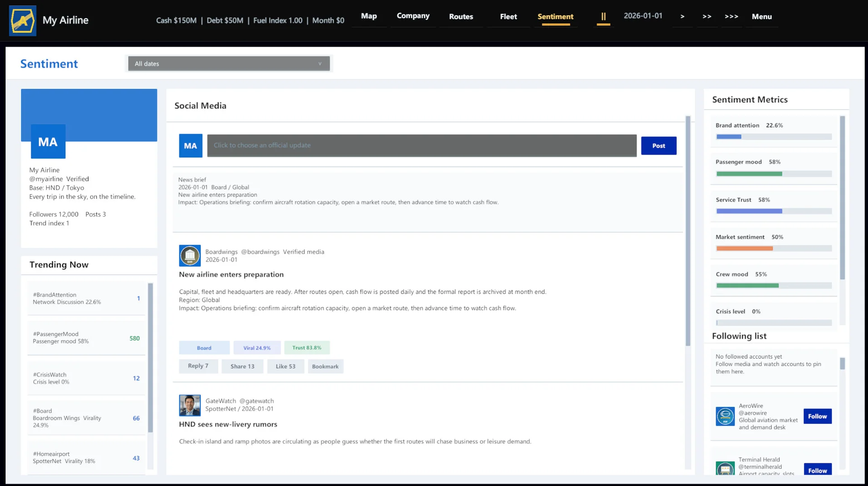
Task: Open the #Homeairport trending item
Action: coord(86,458)
